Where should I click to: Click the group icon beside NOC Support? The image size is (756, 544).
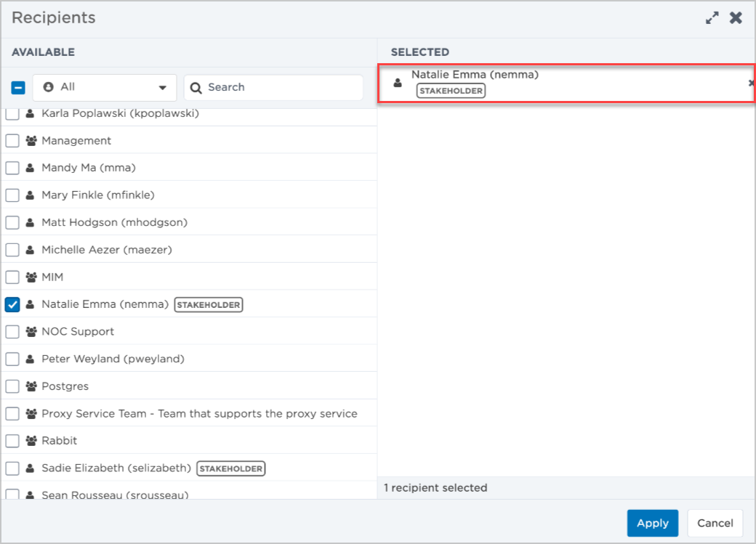click(x=31, y=332)
